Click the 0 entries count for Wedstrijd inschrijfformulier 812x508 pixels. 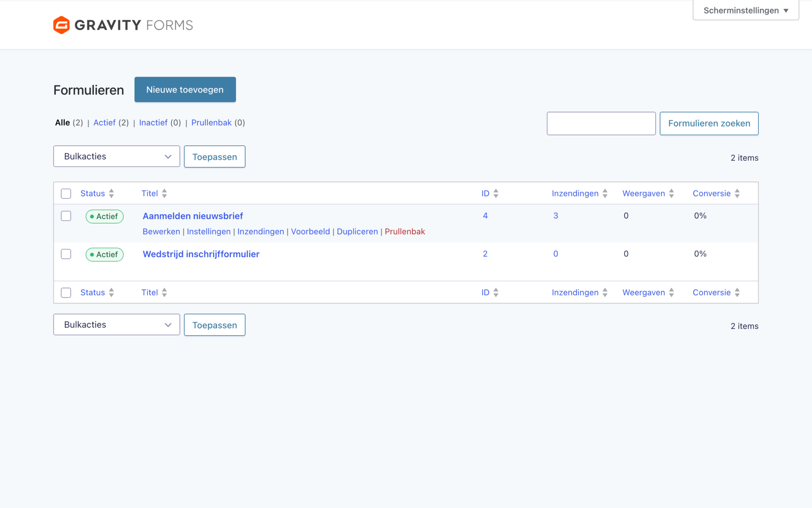(555, 254)
